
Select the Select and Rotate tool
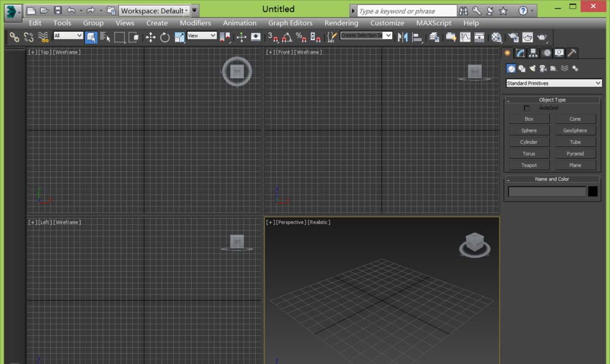point(165,37)
